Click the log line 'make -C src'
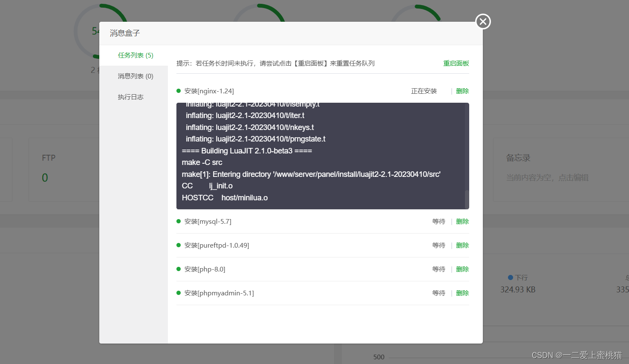Image resolution: width=629 pixels, height=364 pixels. tap(202, 162)
